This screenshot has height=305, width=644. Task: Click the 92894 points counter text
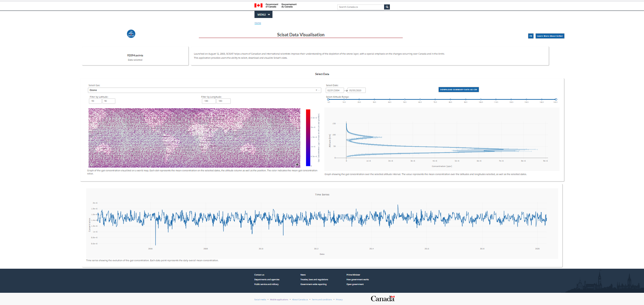tap(135, 55)
